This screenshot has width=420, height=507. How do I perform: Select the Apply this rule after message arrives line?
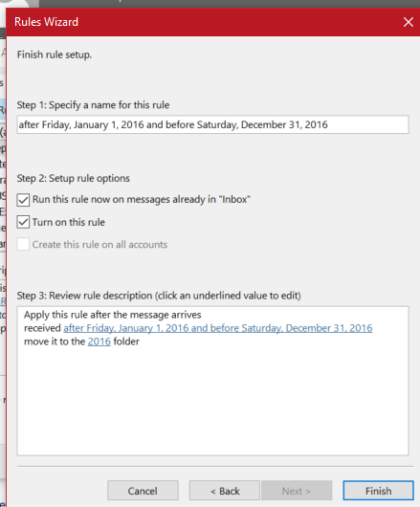coord(113,315)
